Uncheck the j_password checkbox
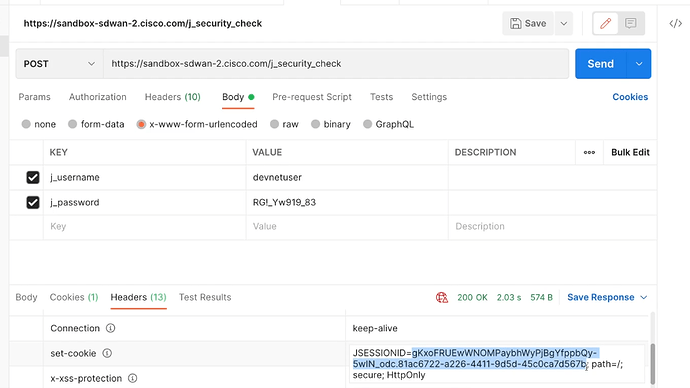The image size is (690, 388). coord(33,202)
